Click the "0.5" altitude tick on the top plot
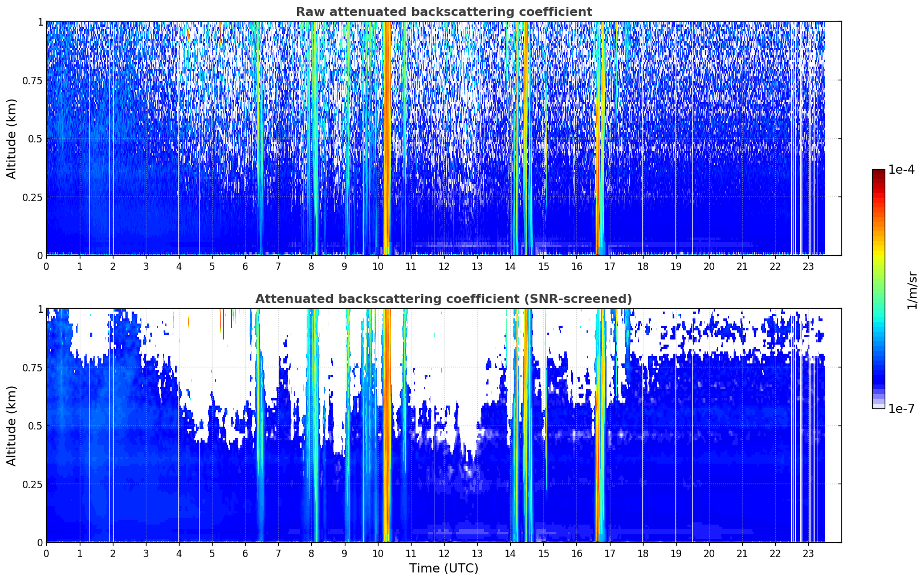This screenshot has height=581, width=924. pyautogui.click(x=35, y=138)
